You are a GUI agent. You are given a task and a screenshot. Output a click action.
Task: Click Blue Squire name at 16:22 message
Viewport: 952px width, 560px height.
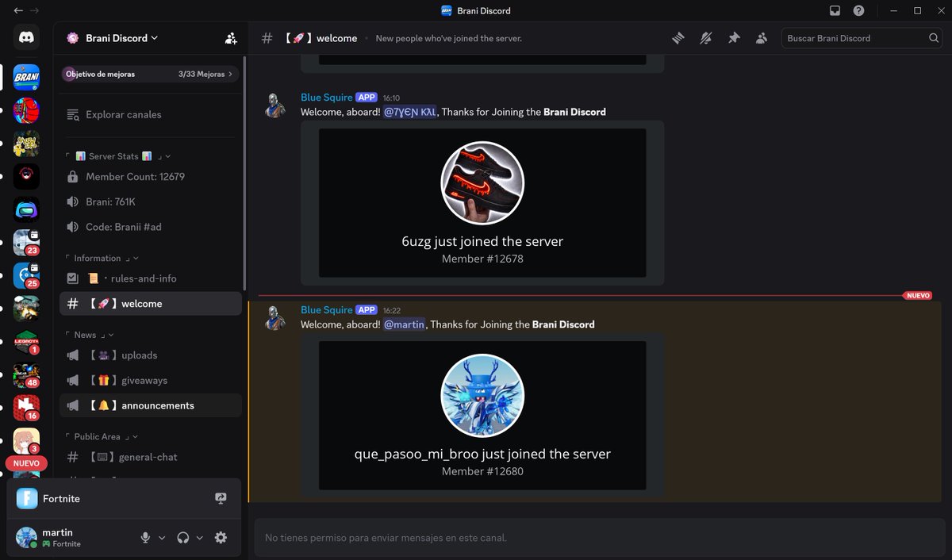[326, 310]
